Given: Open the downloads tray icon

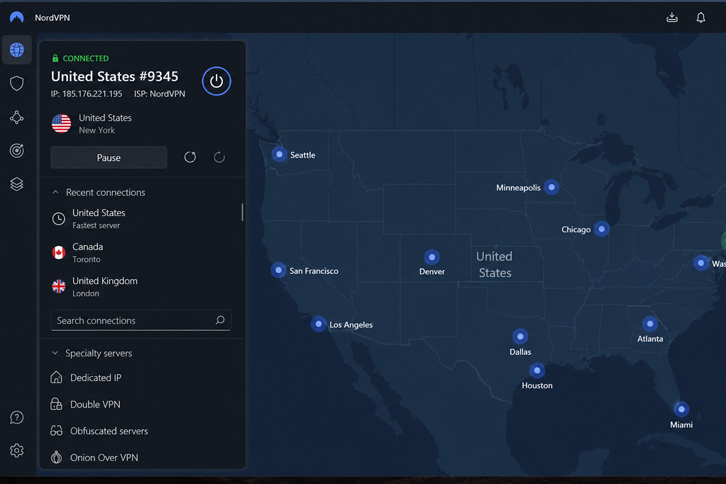Looking at the screenshot, I should (x=672, y=18).
